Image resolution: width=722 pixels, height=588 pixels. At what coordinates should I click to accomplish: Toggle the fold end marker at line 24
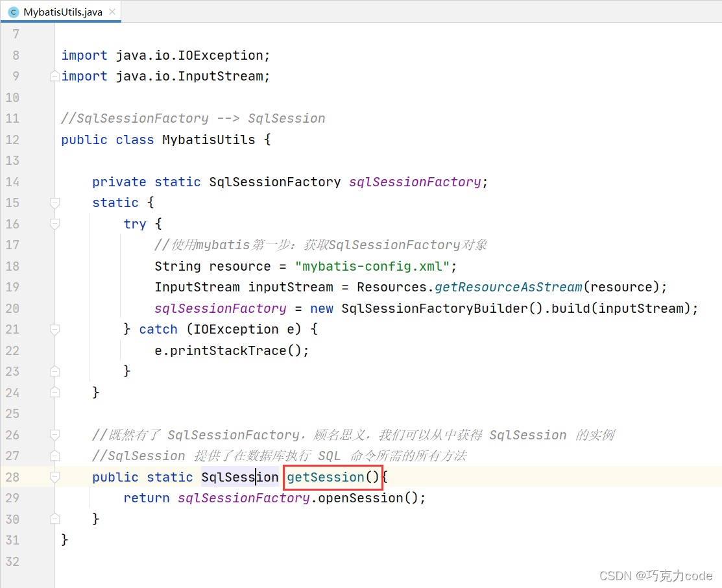[54, 393]
